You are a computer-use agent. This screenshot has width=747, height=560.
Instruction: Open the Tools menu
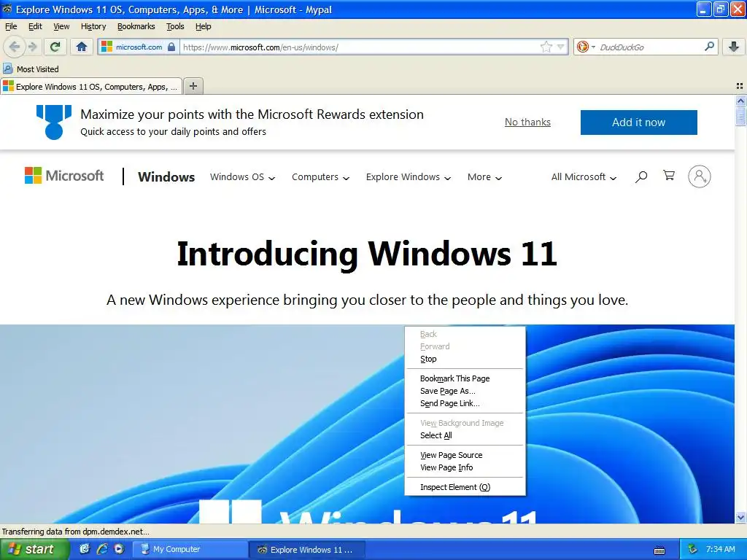(x=175, y=26)
